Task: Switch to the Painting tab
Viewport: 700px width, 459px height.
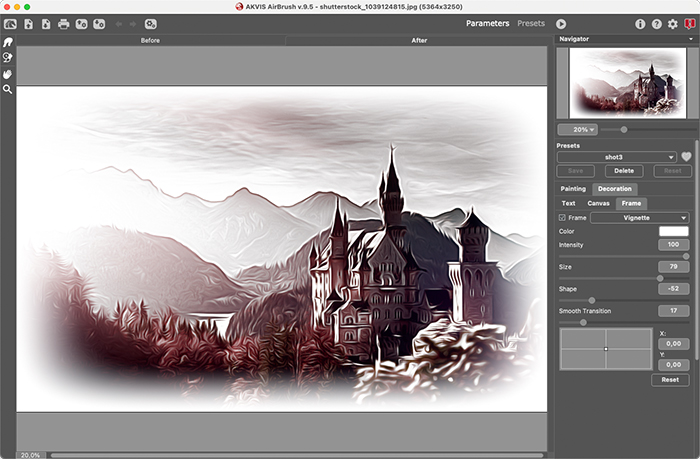Action: point(573,188)
